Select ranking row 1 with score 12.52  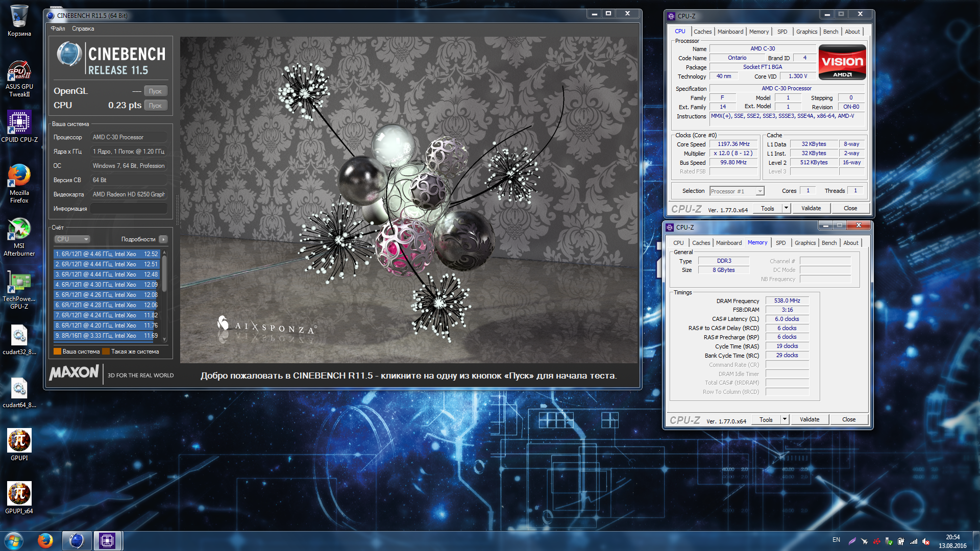click(107, 254)
